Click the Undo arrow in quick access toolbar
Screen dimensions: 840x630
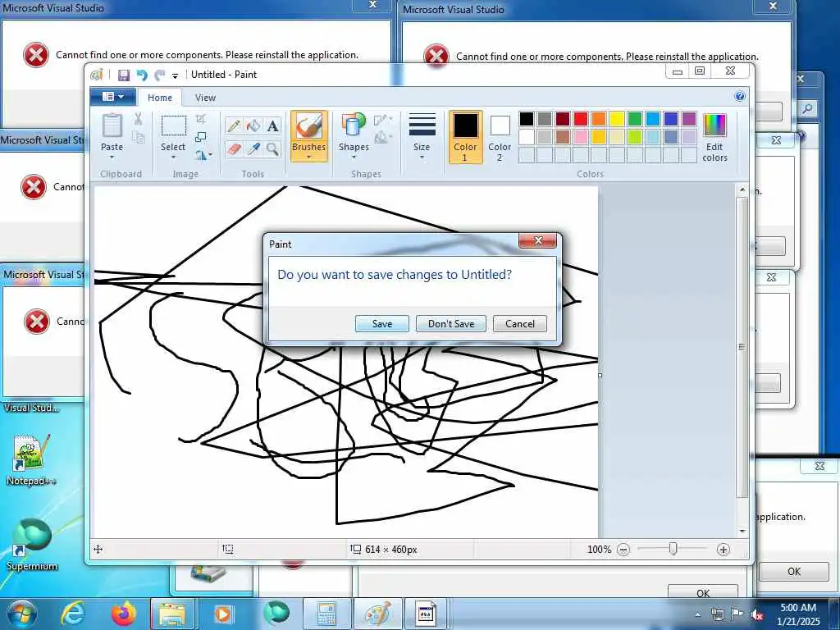coord(142,75)
